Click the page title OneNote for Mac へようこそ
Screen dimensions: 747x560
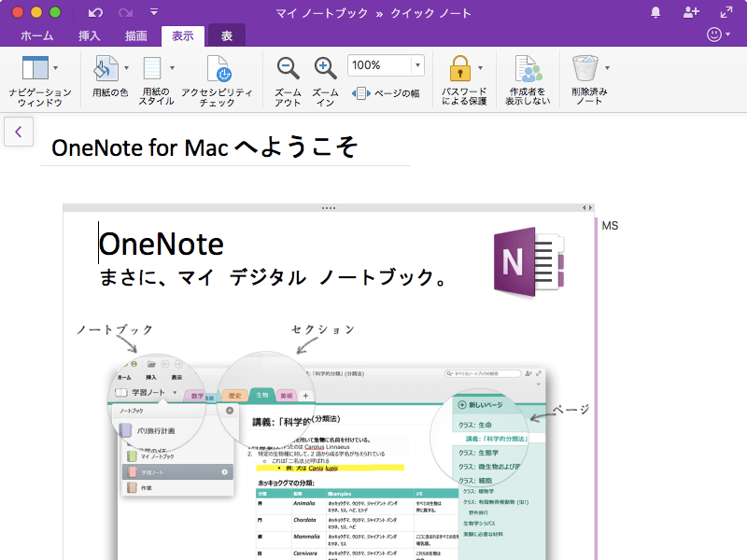pos(204,147)
